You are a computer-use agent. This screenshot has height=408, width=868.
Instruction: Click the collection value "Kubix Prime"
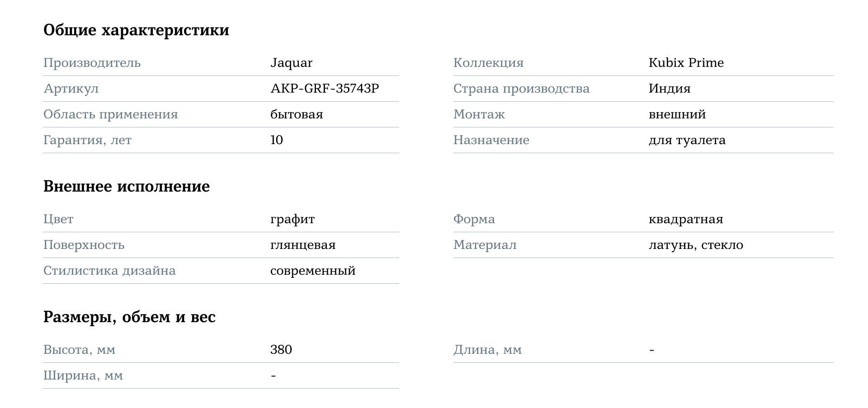coord(686,63)
